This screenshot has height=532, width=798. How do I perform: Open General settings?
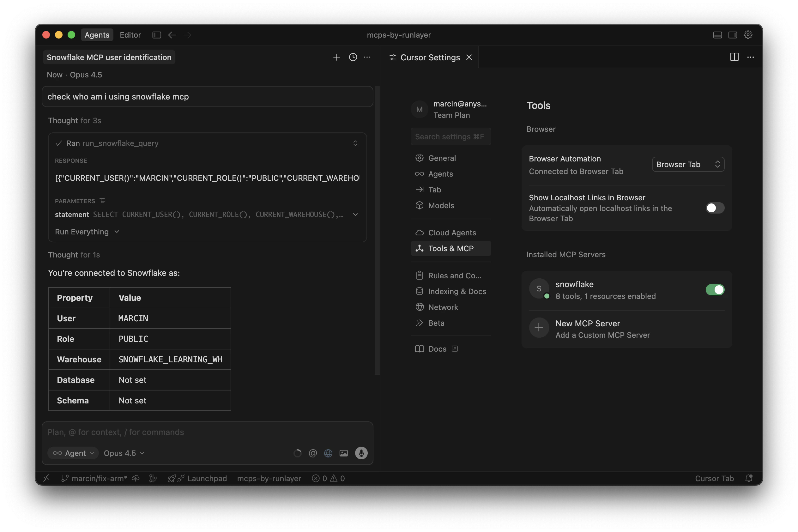tap(450, 158)
